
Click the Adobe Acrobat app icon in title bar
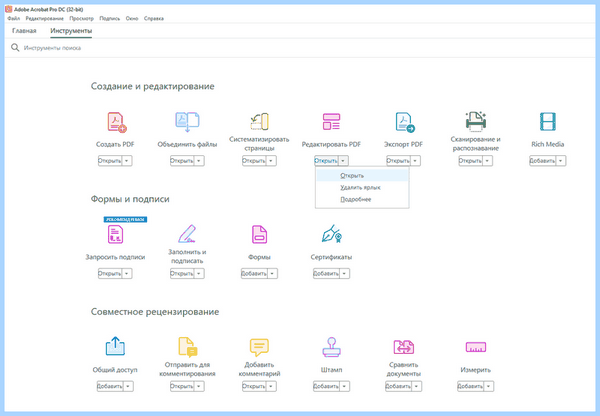(8, 9)
